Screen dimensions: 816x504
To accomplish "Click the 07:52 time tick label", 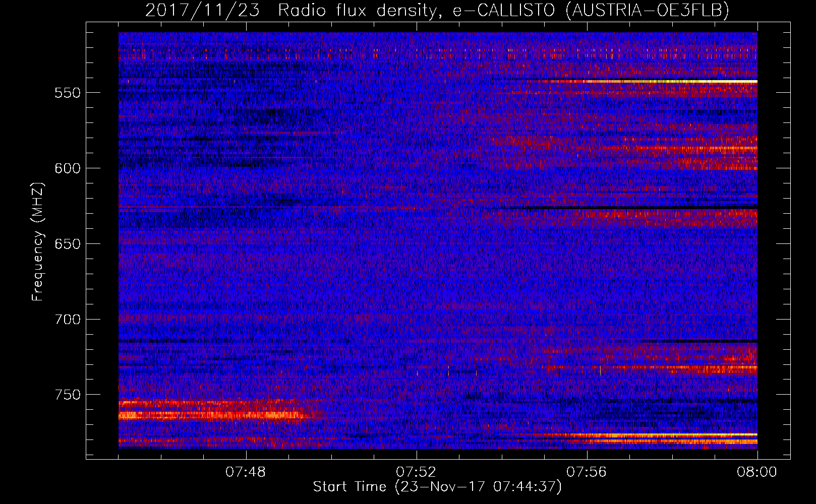I will (x=416, y=472).
